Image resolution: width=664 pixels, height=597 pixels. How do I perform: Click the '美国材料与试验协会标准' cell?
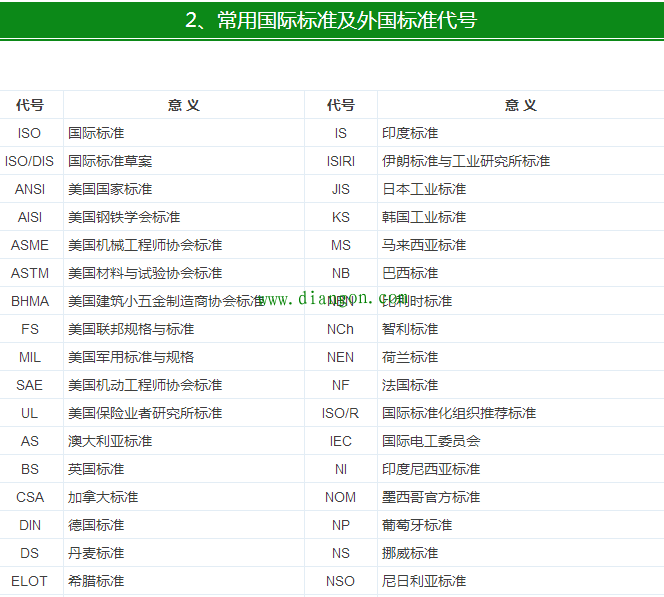(x=145, y=273)
